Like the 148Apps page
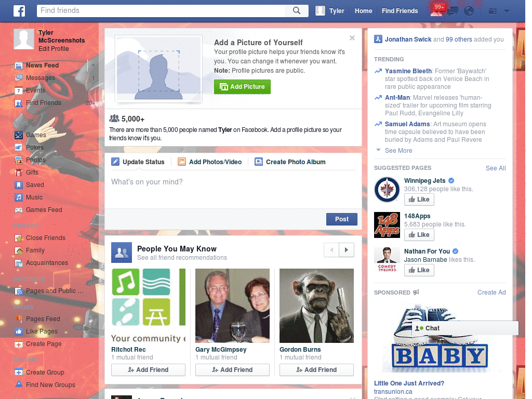Screen dimensions: 532x399 tap(419, 235)
